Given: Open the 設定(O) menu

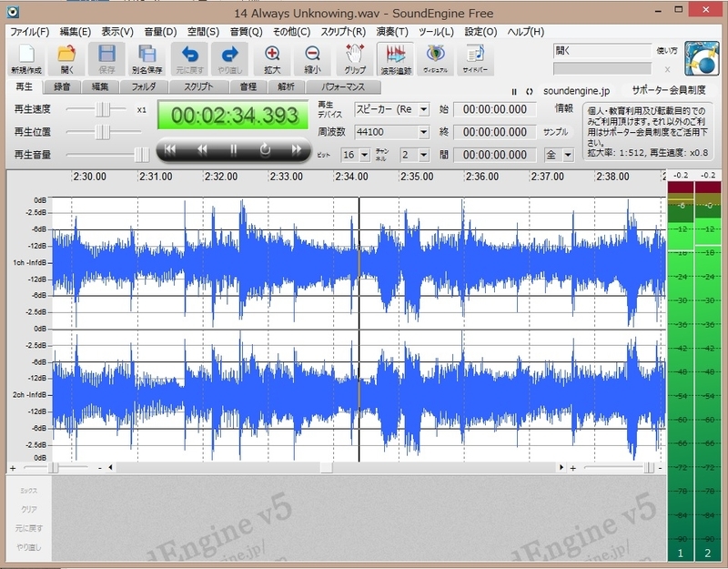Looking at the screenshot, I should tap(480, 32).
